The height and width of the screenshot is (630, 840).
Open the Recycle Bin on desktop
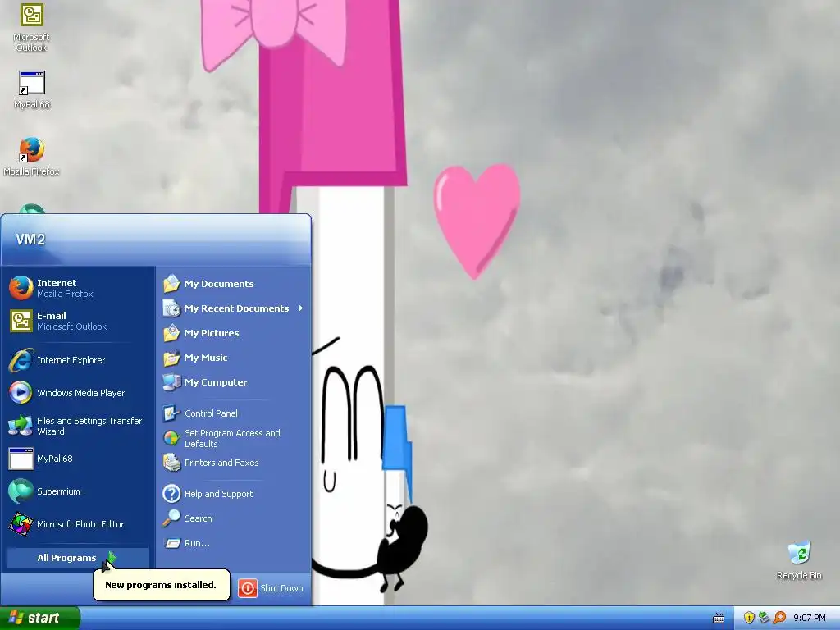(x=799, y=559)
